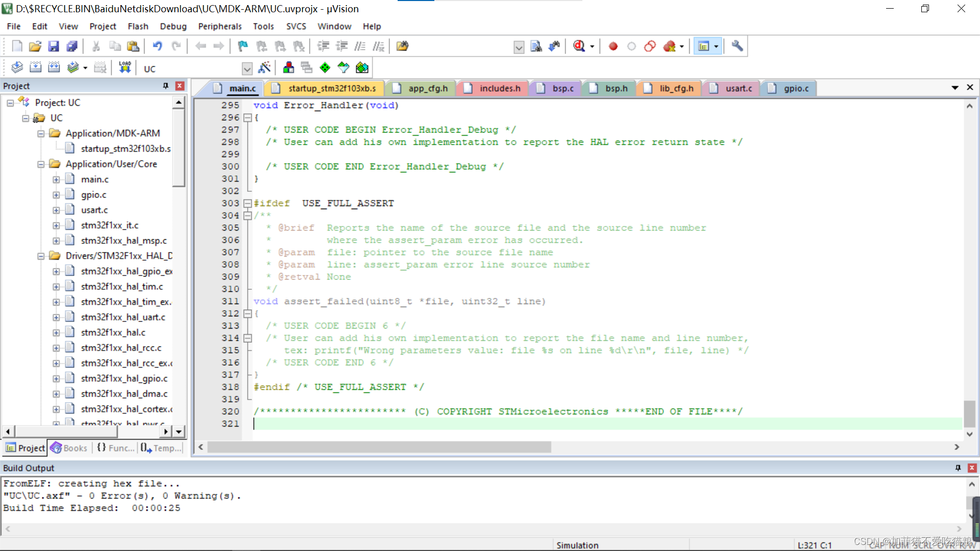This screenshot has height=551, width=980.
Task: Toggle bookmark with the blue flag icon
Action: pyautogui.click(x=242, y=46)
